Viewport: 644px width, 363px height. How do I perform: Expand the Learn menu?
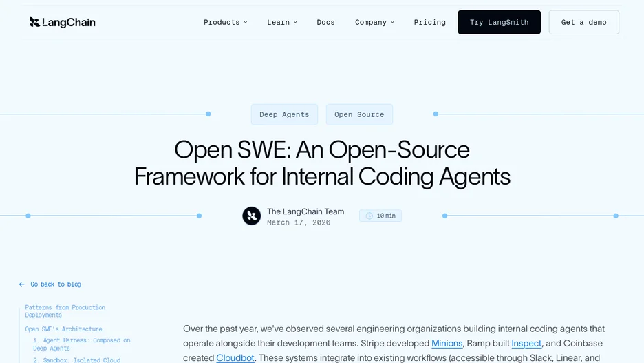(x=282, y=22)
